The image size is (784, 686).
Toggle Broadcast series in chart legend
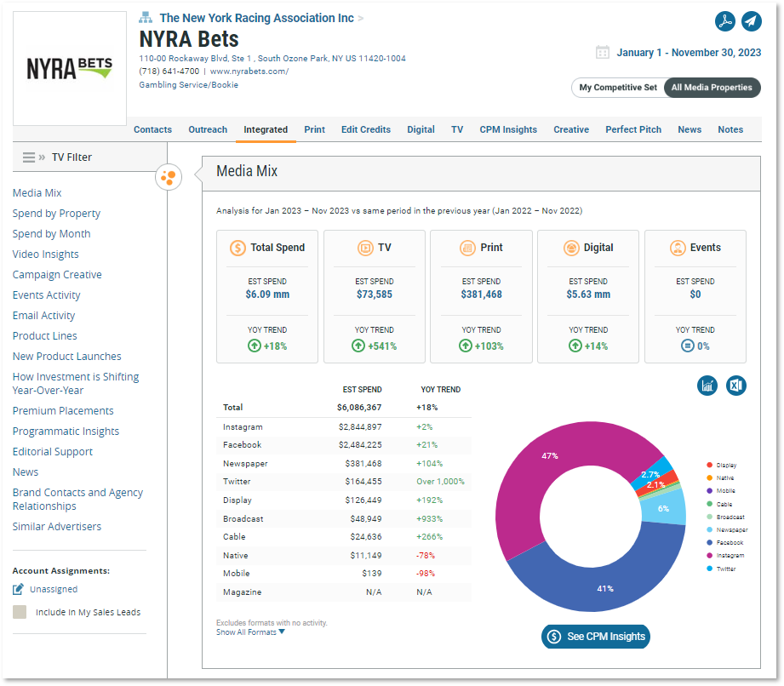pyautogui.click(x=725, y=517)
